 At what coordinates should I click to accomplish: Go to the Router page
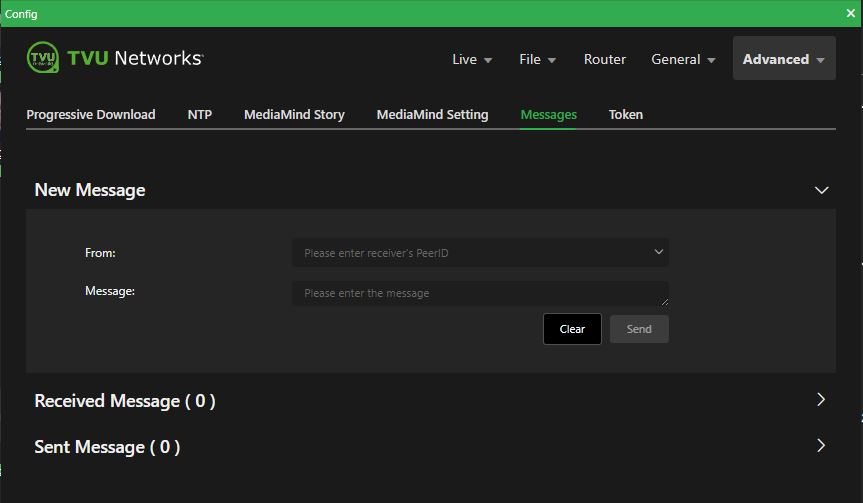point(604,59)
